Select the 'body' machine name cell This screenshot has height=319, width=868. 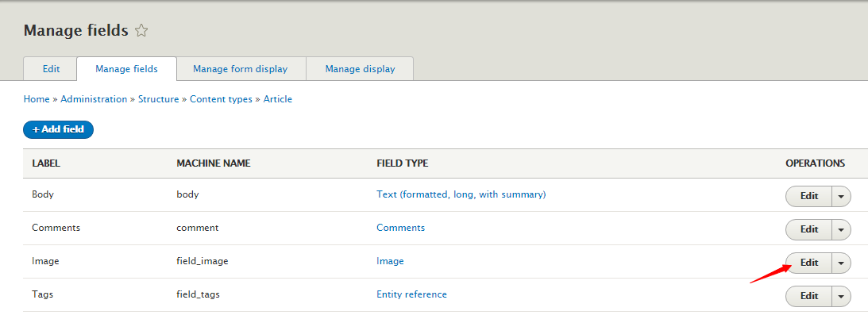coord(187,194)
